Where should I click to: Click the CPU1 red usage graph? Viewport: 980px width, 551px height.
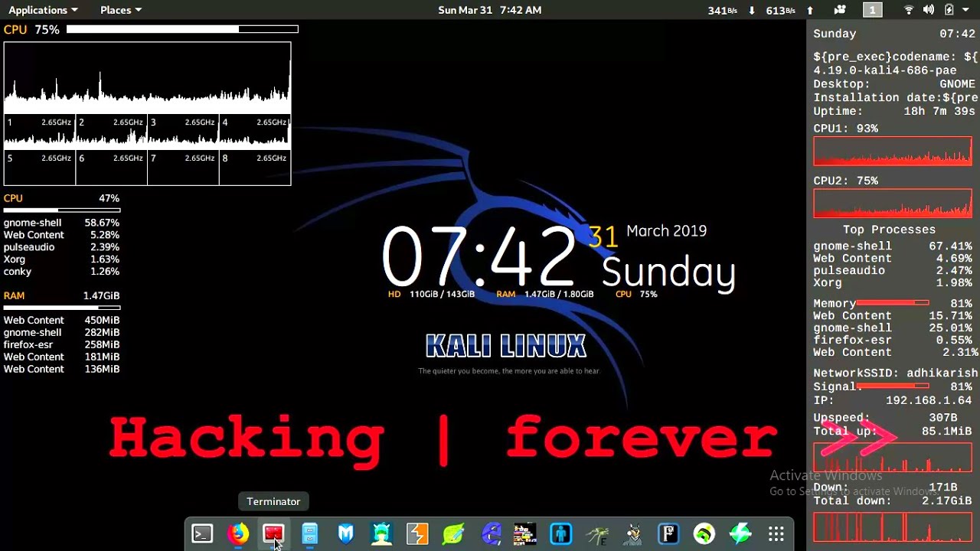click(x=893, y=152)
